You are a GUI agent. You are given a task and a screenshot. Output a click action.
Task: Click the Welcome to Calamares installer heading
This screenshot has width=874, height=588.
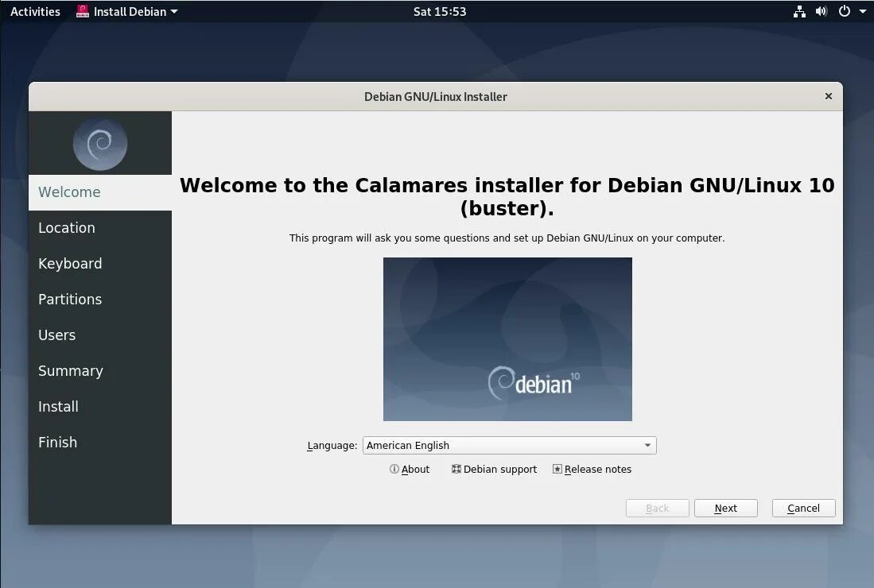click(x=507, y=196)
